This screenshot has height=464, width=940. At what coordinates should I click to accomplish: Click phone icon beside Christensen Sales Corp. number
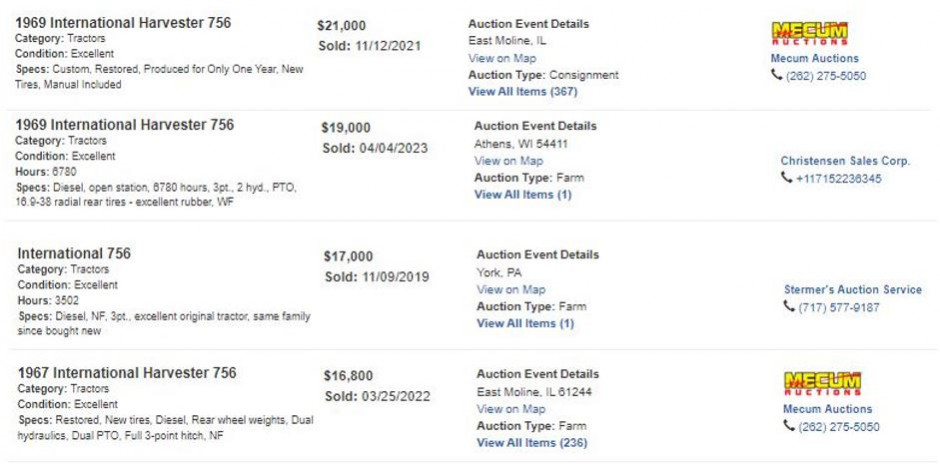pos(786,178)
